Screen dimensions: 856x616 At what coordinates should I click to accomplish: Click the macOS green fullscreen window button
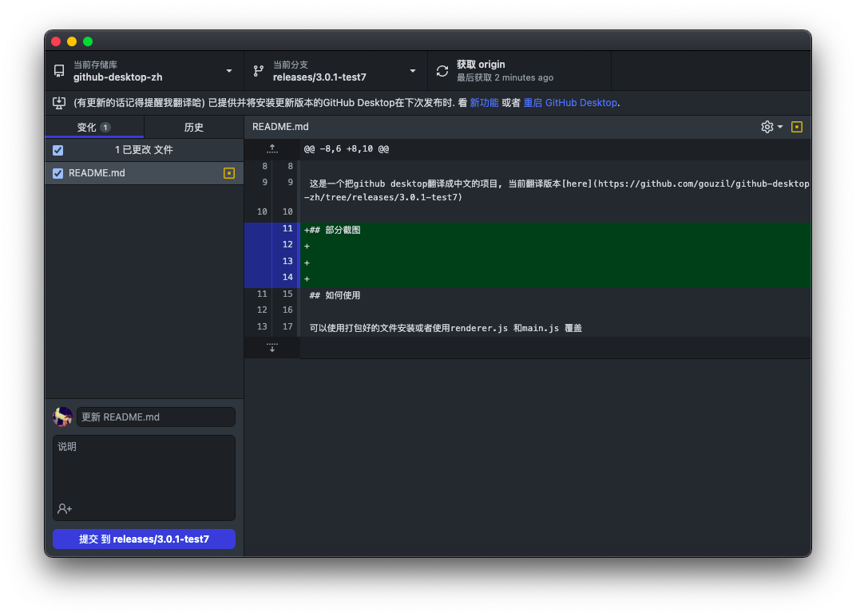click(88, 41)
